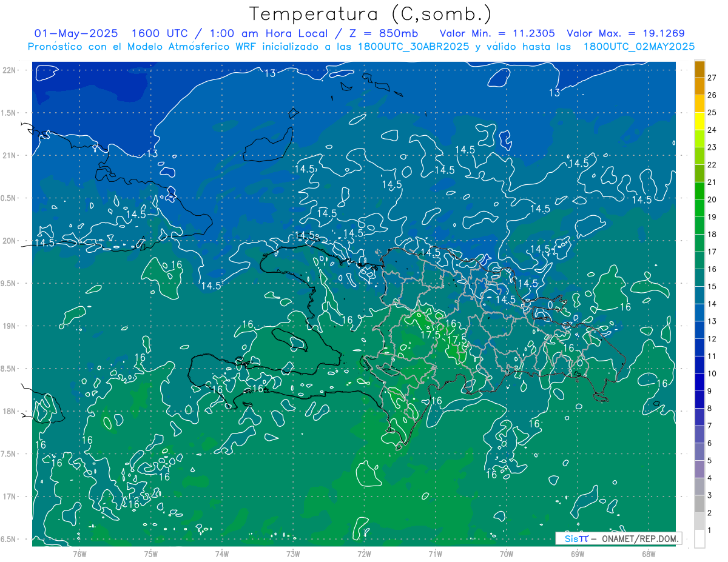The width and height of the screenshot is (728, 562).
Task: Click the 72W longitude axis label
Action: pyautogui.click(x=364, y=554)
